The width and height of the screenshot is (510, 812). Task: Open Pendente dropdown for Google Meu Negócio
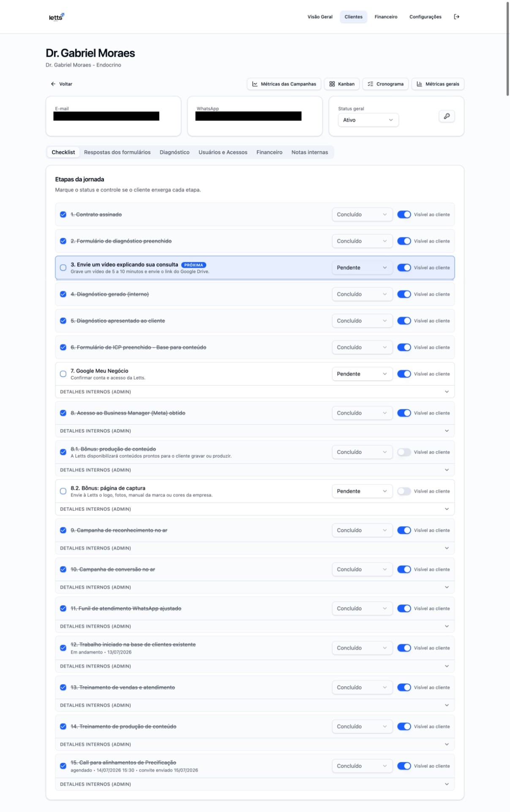(x=362, y=374)
